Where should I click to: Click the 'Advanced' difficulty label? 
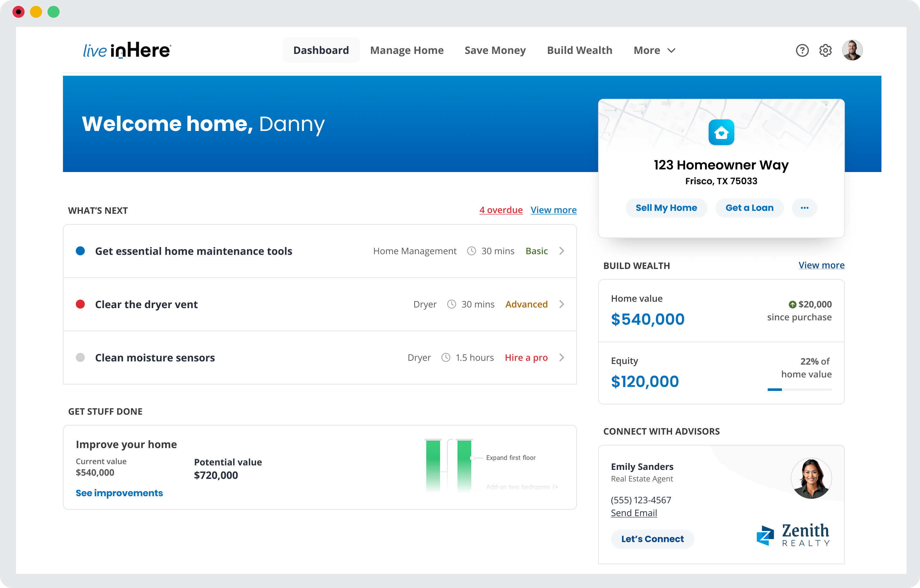[x=526, y=304]
